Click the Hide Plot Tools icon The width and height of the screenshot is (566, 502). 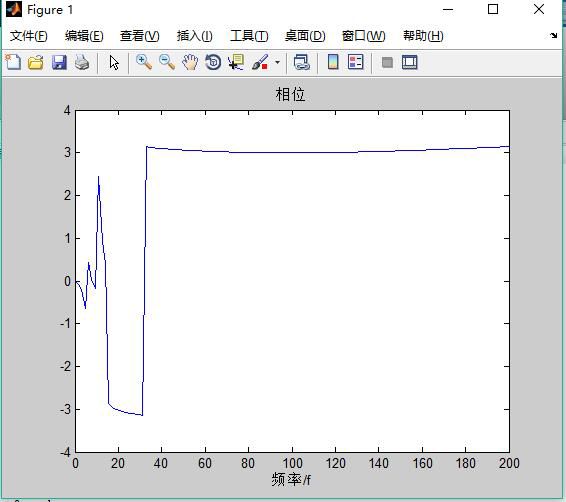[x=387, y=62]
